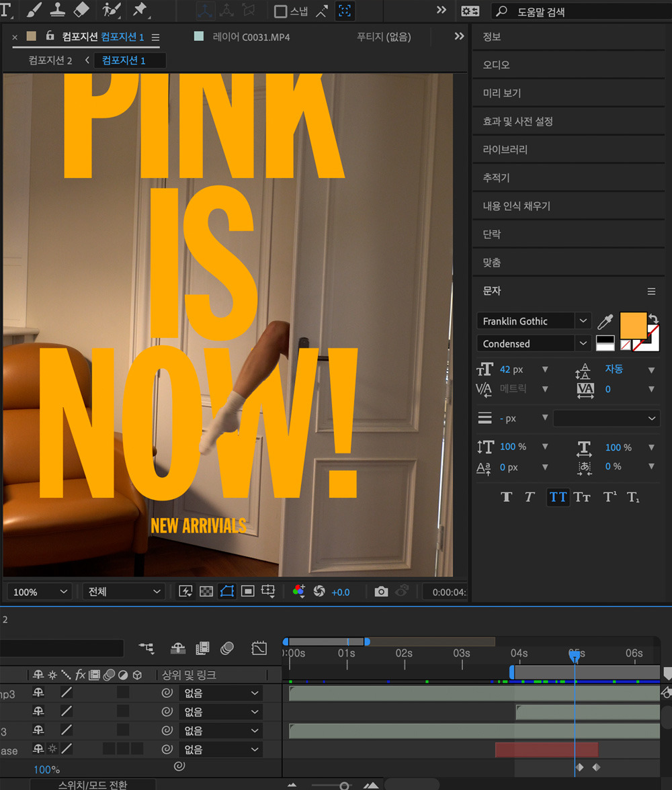
Task: Select the Type tool in the toolbar
Action: pos(5,9)
